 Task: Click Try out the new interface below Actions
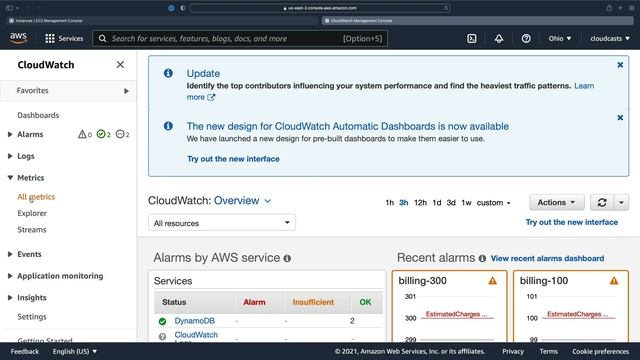pyautogui.click(x=571, y=222)
